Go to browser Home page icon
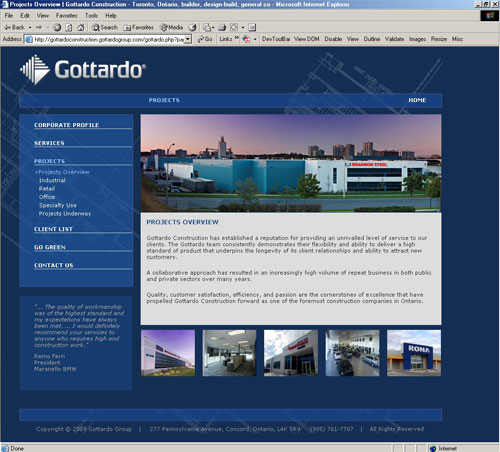Viewport: 500px width, 452px height. tap(80, 27)
